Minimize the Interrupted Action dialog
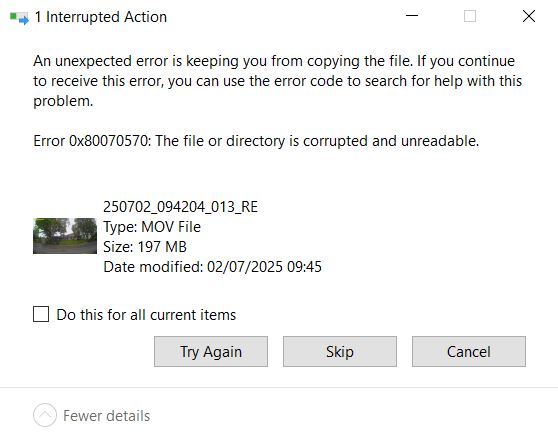This screenshot has width=558, height=436. tap(412, 16)
